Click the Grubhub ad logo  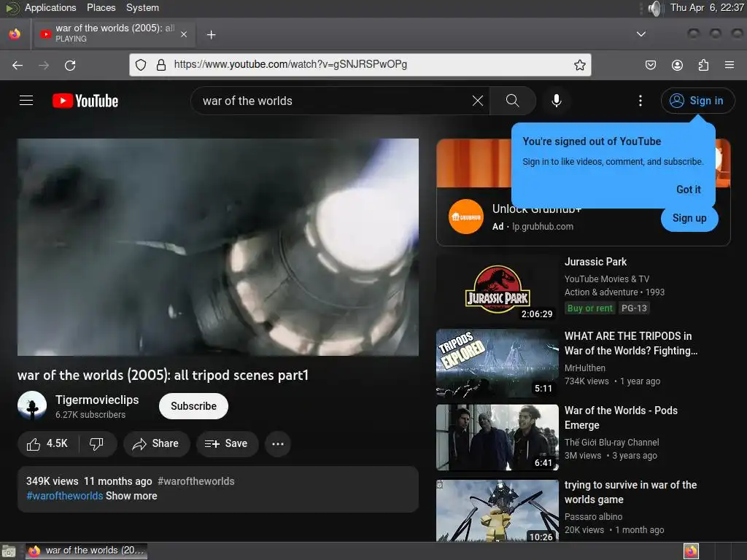point(465,217)
